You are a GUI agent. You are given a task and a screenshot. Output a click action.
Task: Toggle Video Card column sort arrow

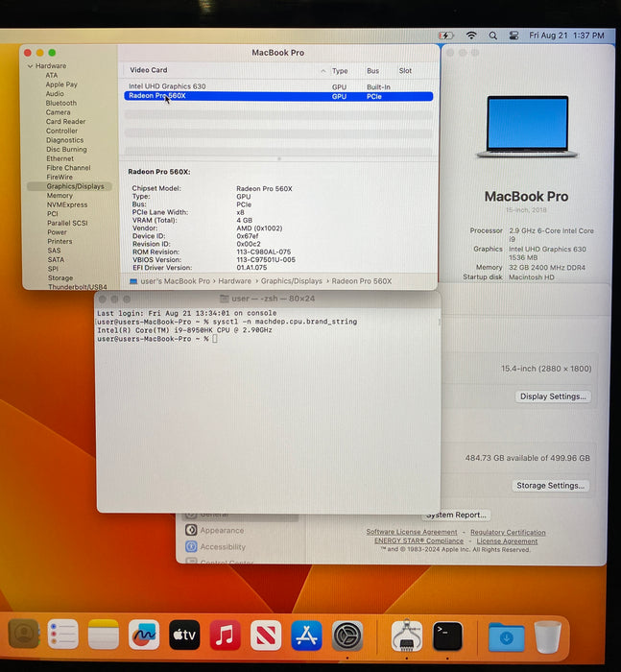(323, 71)
